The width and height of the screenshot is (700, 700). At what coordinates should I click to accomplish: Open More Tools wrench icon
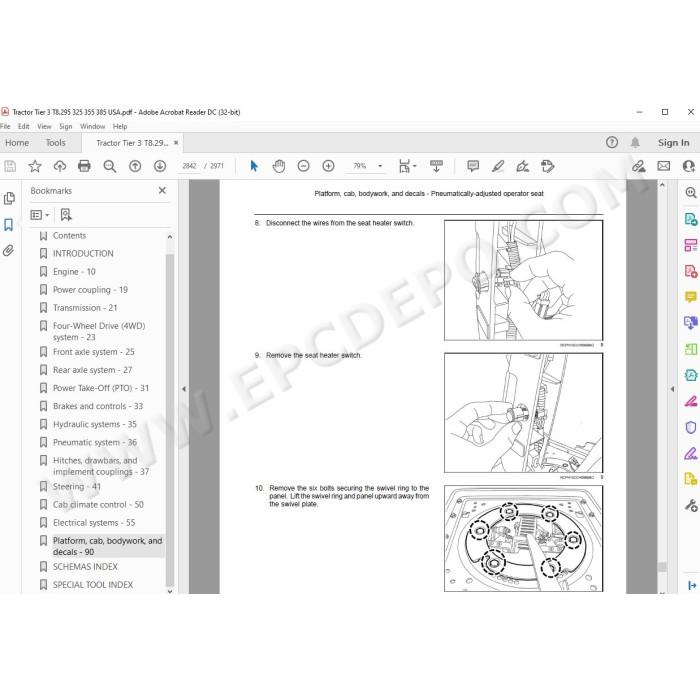pos(691,505)
